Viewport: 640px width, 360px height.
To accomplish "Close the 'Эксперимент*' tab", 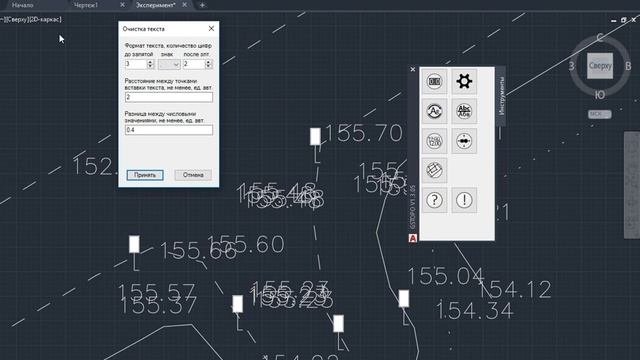I will click(184, 5).
